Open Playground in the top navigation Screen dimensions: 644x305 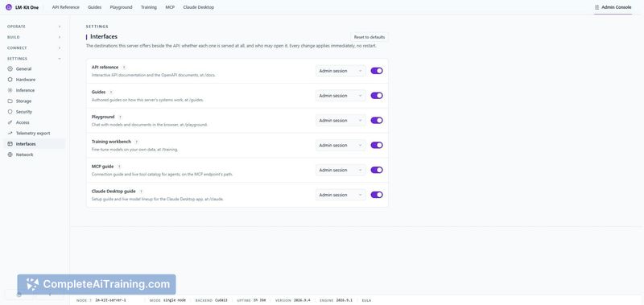pos(122,7)
